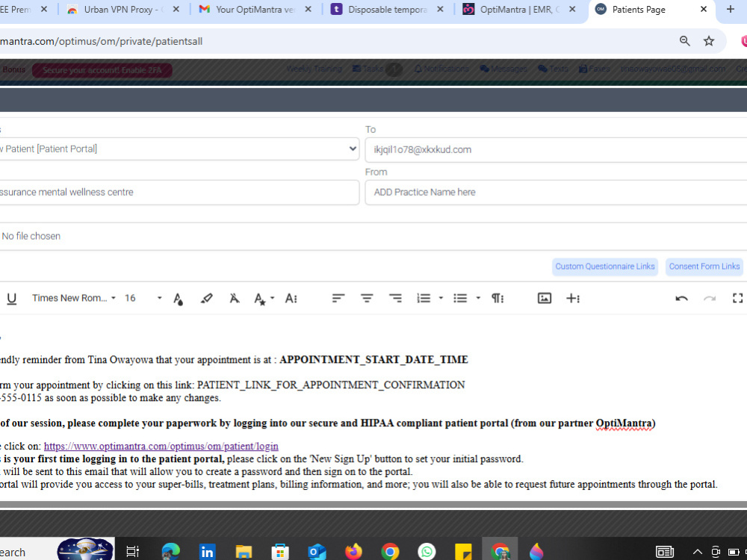The height and width of the screenshot is (560, 747).
Task: Insert a numbered list
Action: (x=424, y=299)
